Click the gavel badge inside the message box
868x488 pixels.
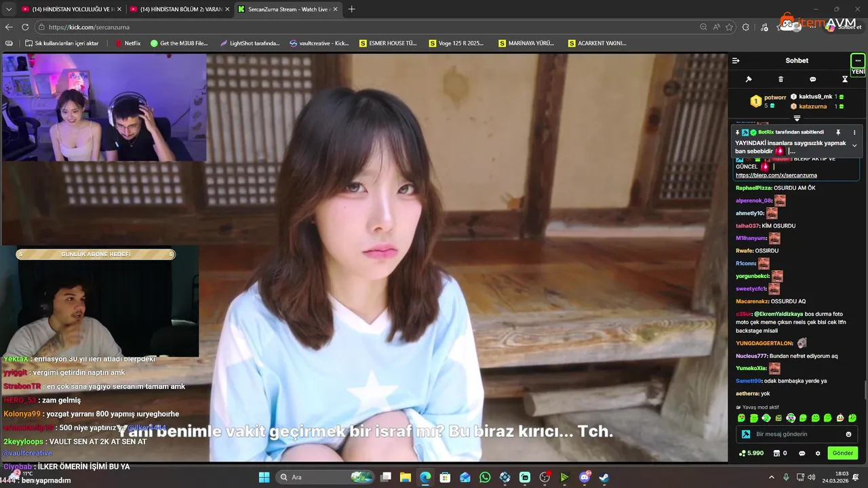pyautogui.click(x=746, y=434)
